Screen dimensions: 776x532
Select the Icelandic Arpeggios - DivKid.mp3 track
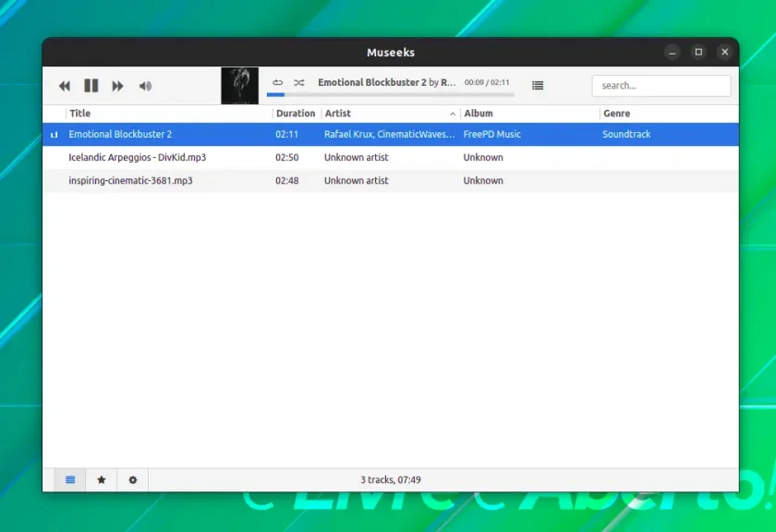[391, 157]
